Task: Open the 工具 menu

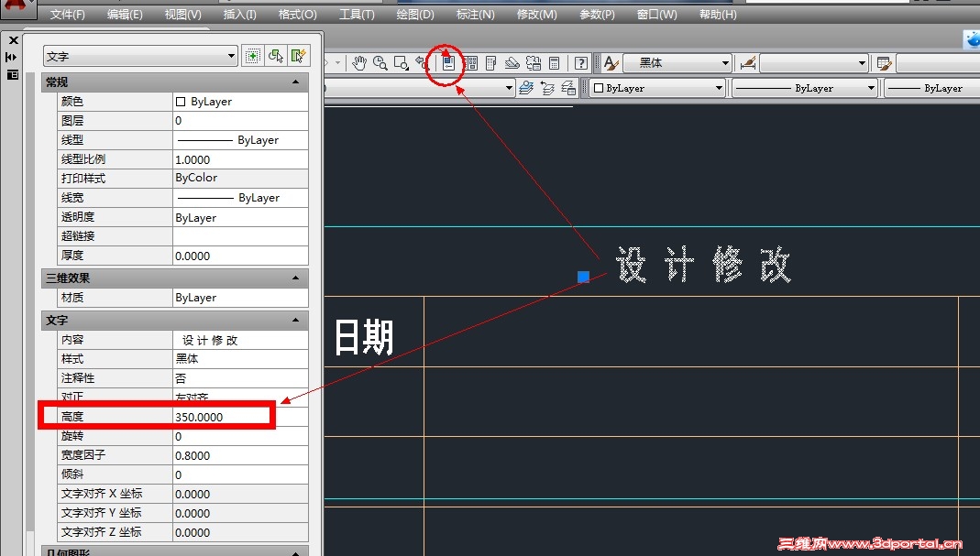Action: click(357, 14)
